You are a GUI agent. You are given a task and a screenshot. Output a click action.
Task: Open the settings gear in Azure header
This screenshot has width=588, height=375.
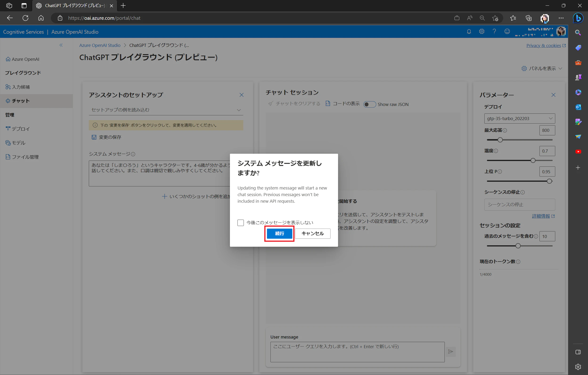point(482,32)
